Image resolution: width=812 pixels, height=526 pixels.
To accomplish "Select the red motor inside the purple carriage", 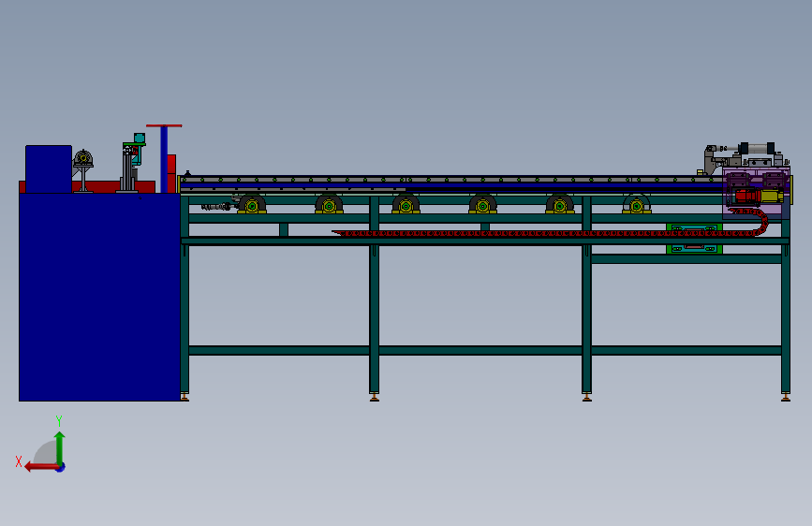I will point(746,197).
